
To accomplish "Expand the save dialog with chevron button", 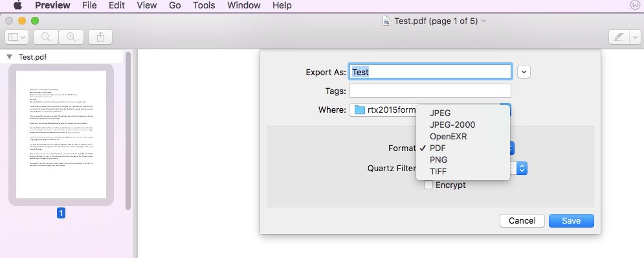I will pyautogui.click(x=524, y=71).
